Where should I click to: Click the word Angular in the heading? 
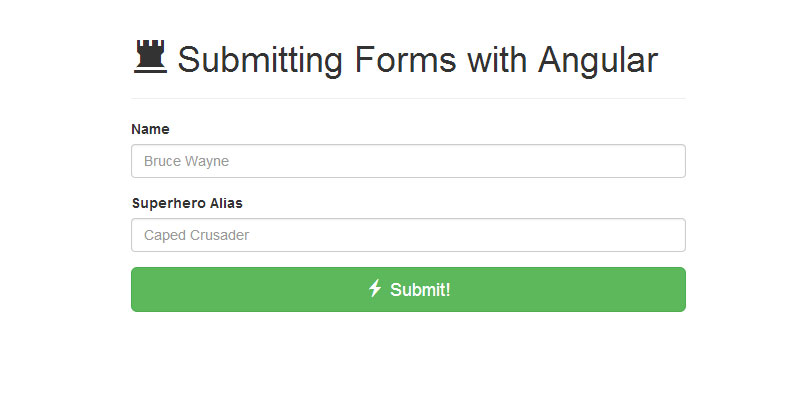(x=598, y=60)
